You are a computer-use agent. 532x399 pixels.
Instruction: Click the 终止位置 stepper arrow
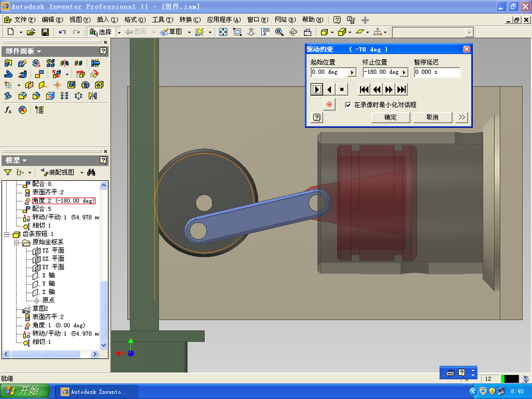pos(404,72)
